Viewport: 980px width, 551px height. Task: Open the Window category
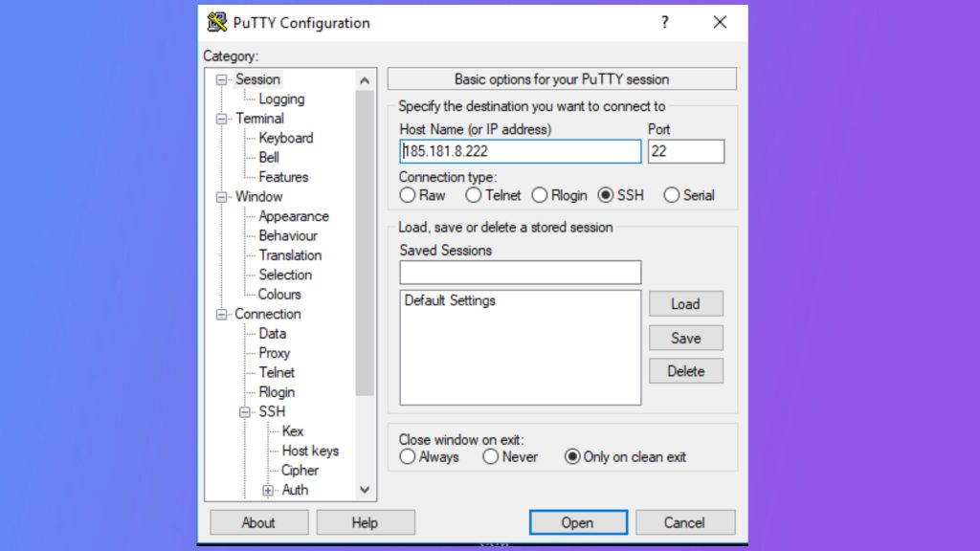pos(258,196)
